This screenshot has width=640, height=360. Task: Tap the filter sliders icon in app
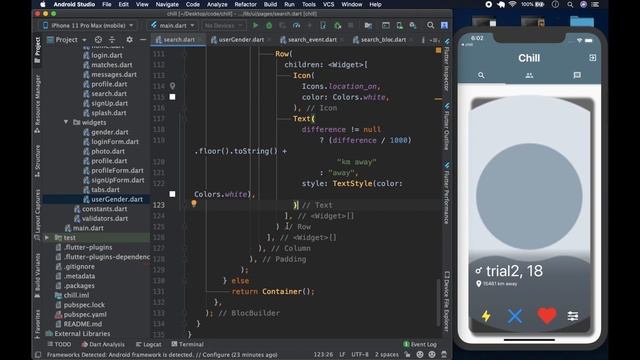573,316
